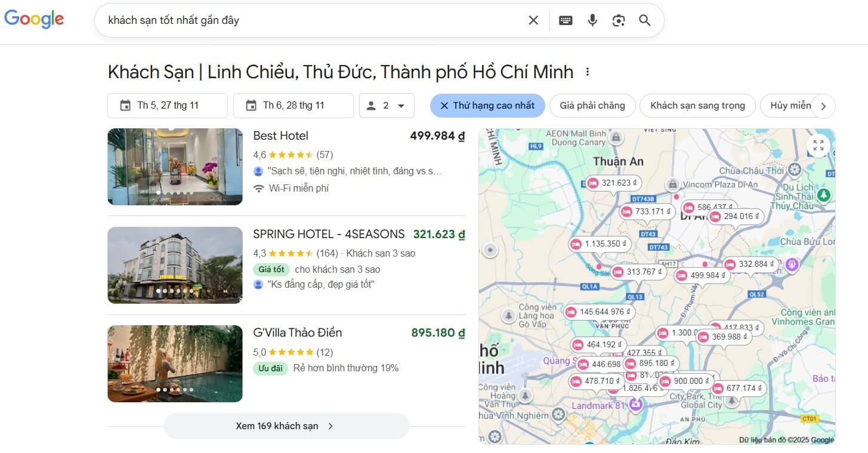The image size is (868, 453).
Task: Search by image with camera icon
Action: point(619,20)
